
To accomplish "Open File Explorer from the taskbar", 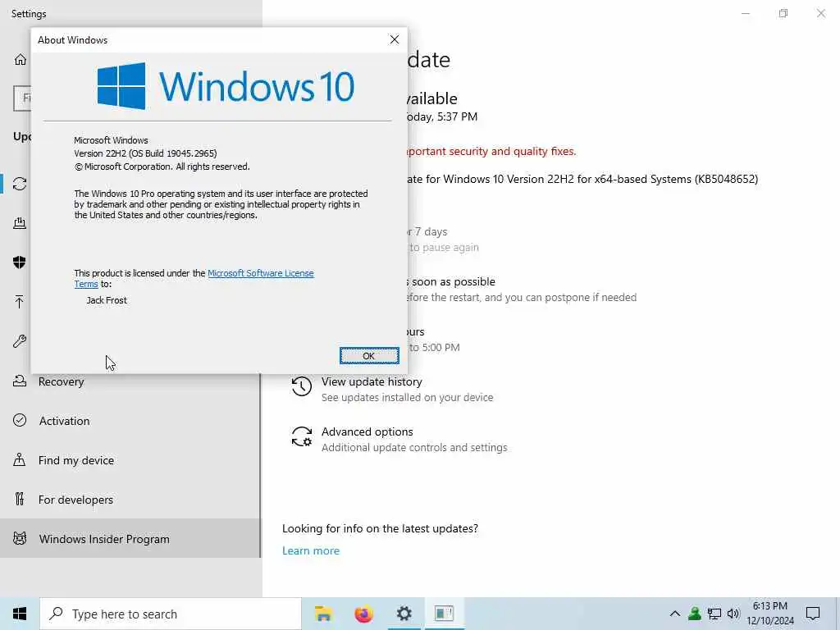I will [x=323, y=614].
